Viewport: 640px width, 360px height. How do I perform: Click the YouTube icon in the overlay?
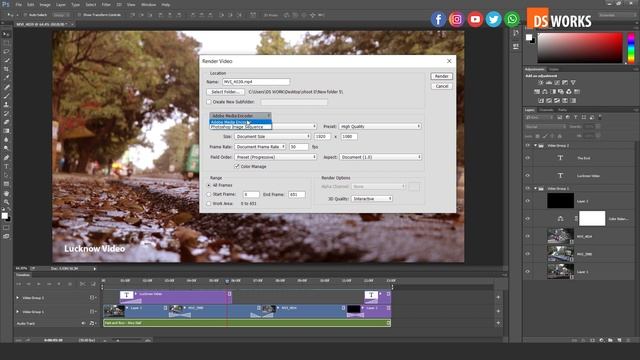(x=475, y=19)
